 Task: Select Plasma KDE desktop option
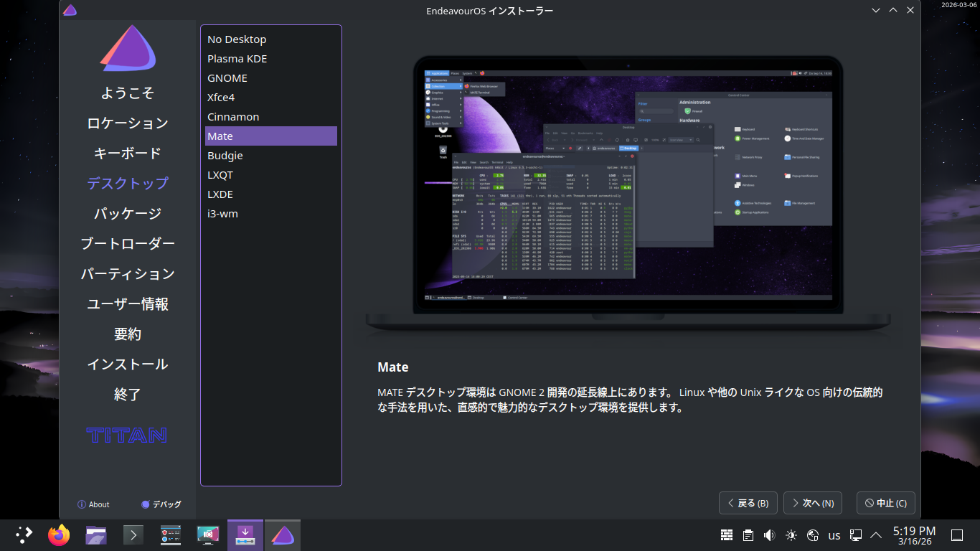(237, 59)
